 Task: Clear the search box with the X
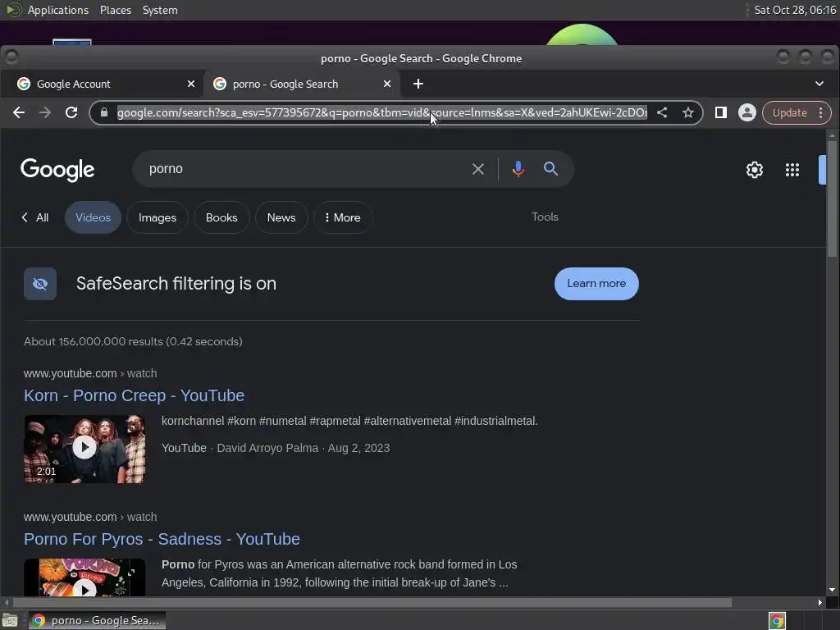(478, 169)
